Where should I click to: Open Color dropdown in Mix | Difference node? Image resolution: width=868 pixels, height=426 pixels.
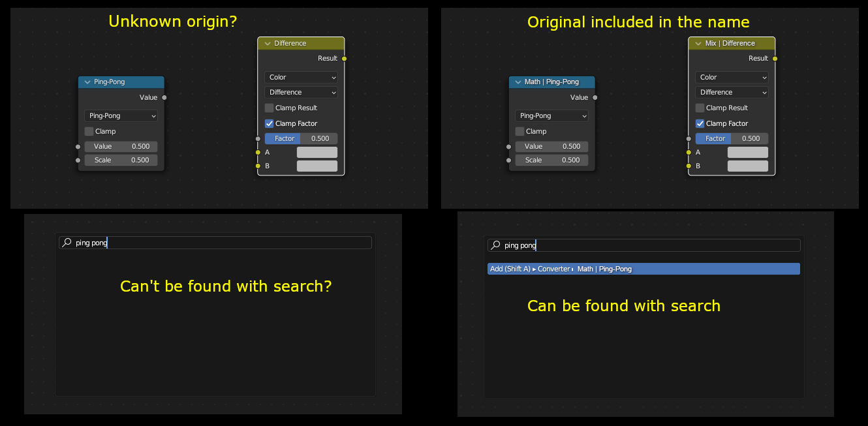732,77
